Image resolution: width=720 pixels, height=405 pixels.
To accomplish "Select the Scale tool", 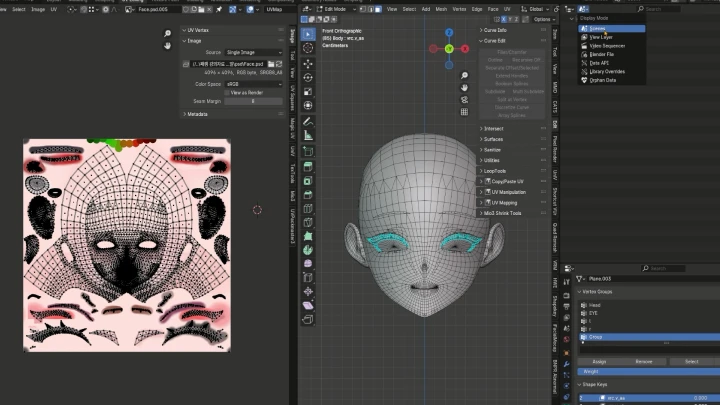I will tap(308, 91).
